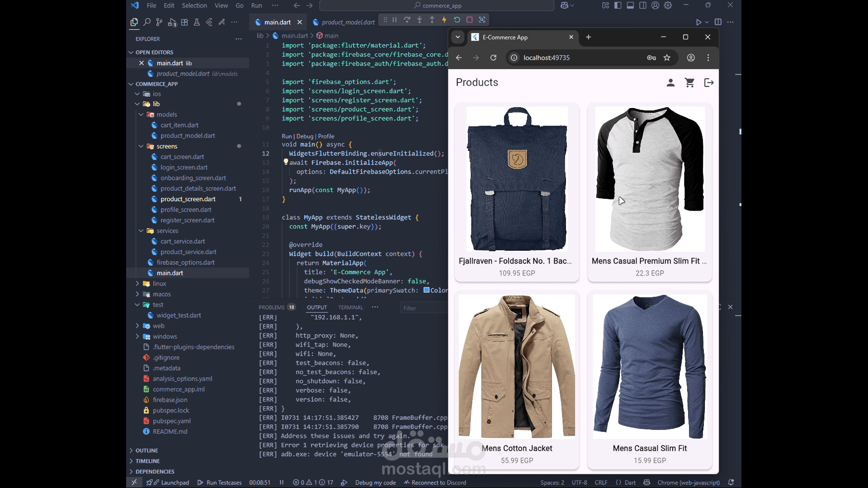Screen dimensions: 868x488
Task: Open the shopping cart on the Products page
Action: (x=690, y=82)
